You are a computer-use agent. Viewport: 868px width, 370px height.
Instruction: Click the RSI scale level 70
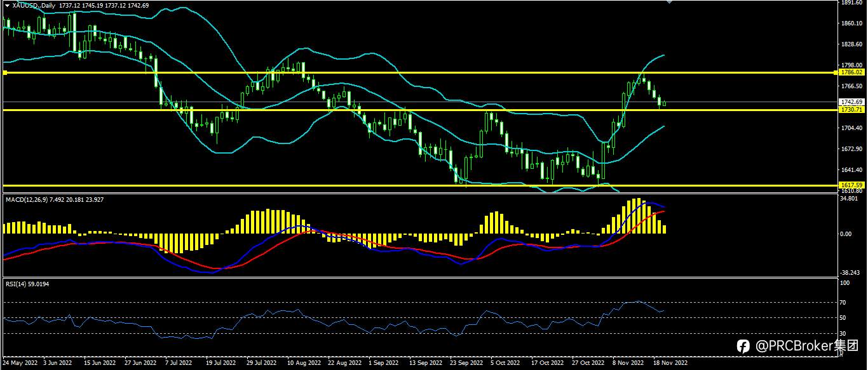(x=844, y=302)
